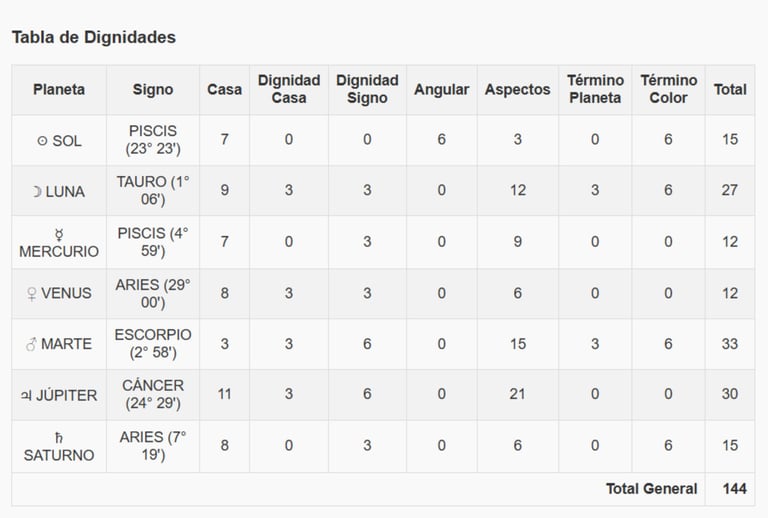Select the Casa column header

coord(224,89)
